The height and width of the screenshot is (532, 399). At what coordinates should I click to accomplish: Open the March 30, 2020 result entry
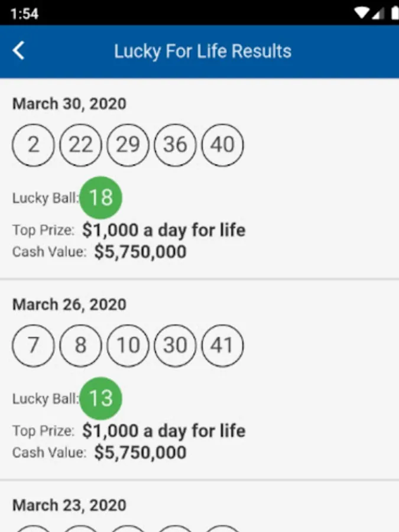[200, 179]
